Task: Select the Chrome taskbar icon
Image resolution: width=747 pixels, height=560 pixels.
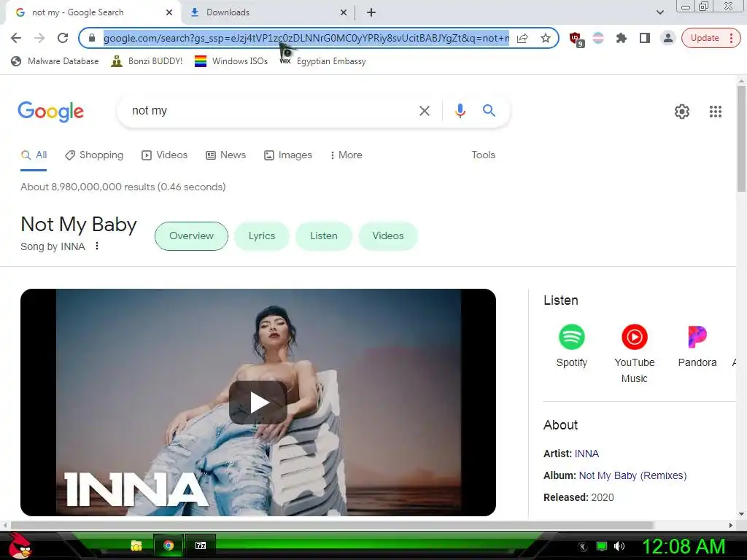Action: (169, 545)
